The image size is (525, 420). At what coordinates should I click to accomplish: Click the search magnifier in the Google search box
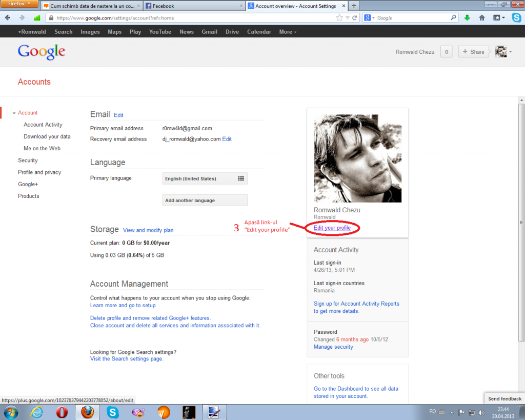coord(453,17)
